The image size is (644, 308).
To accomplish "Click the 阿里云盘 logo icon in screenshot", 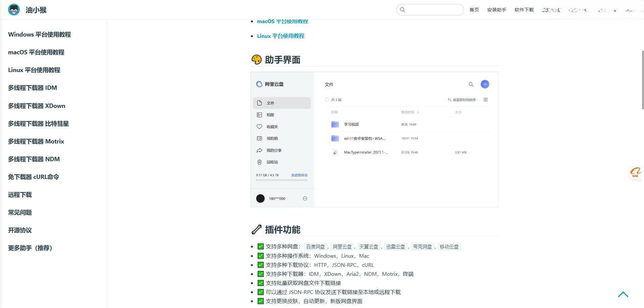I will tap(259, 84).
